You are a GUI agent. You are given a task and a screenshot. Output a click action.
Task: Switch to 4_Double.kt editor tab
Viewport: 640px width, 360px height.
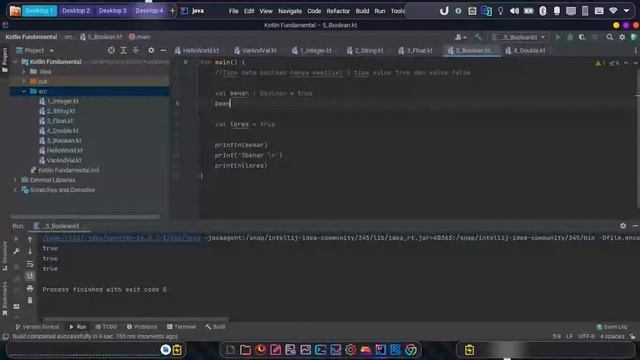click(x=525, y=51)
